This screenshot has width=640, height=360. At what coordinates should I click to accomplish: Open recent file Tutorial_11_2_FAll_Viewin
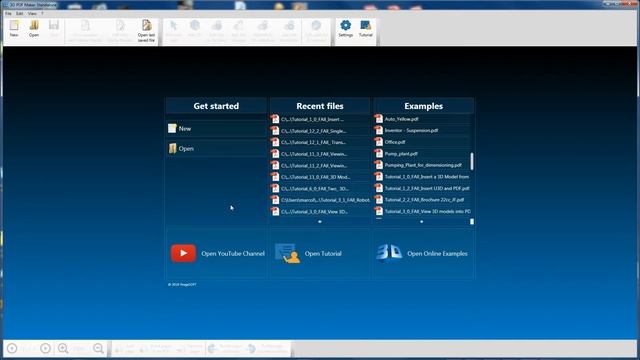click(x=320, y=166)
